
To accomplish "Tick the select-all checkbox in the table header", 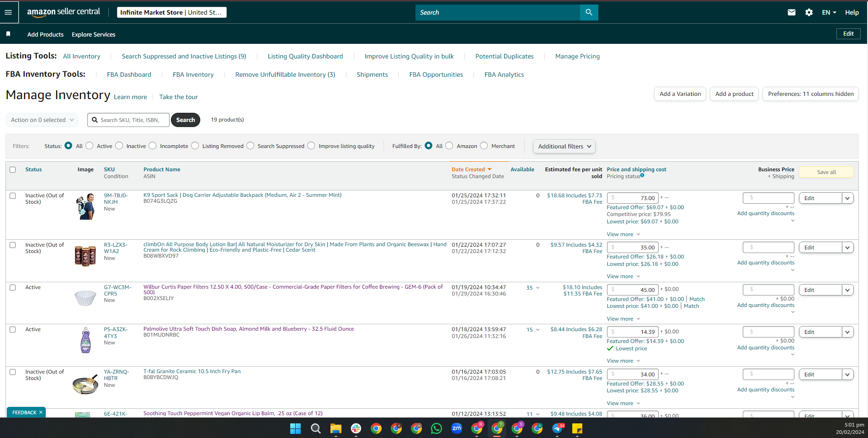I will tap(13, 169).
